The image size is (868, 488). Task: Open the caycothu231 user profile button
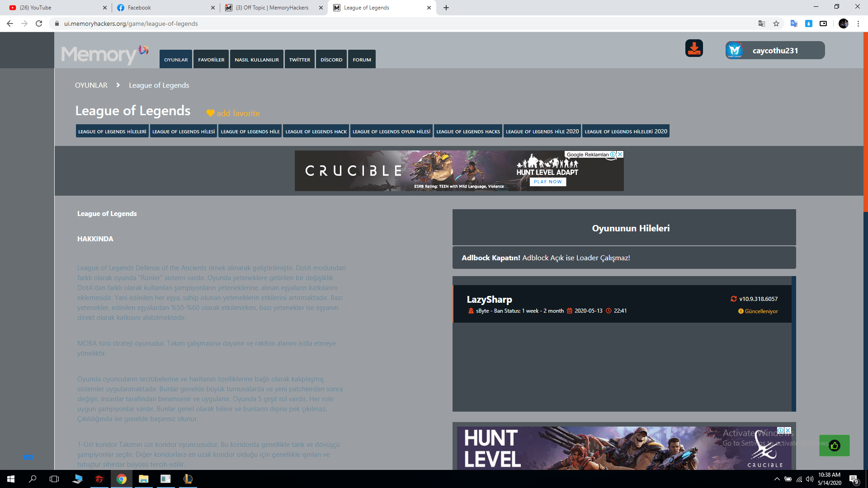pos(775,50)
